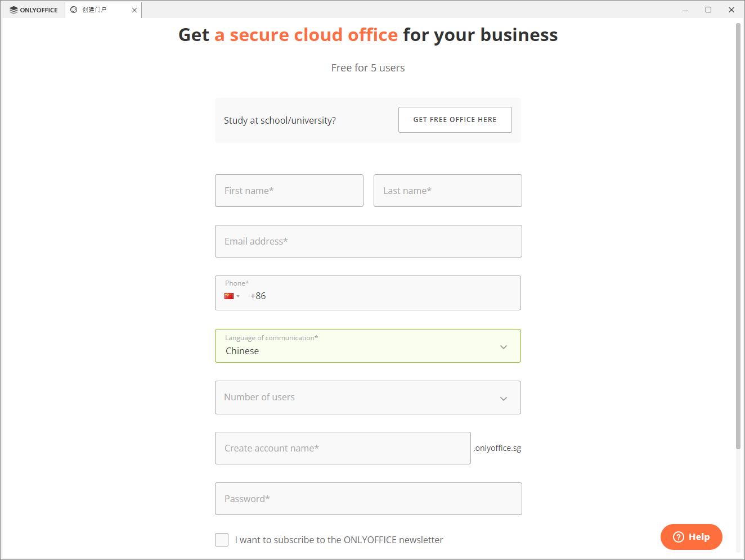Click the 'Study at school/university?' text
This screenshot has width=745, height=560.
(x=280, y=120)
